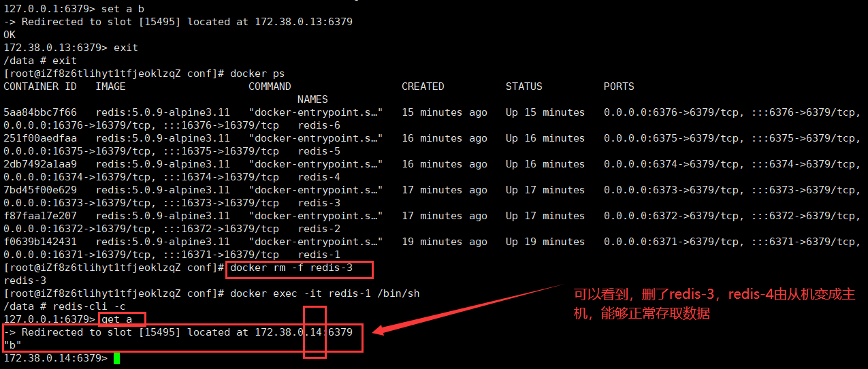Viewport: 868px width, 369px height.
Task: Click the container name 'redis-6'
Action: tap(319, 125)
